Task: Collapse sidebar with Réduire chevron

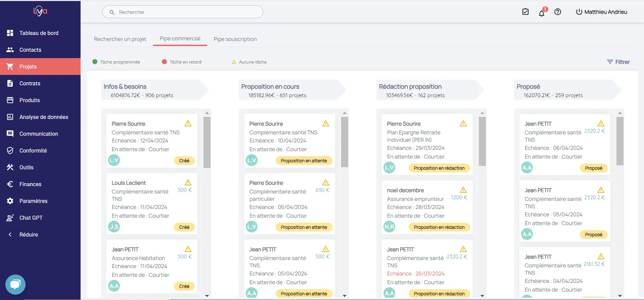Action: point(10,234)
